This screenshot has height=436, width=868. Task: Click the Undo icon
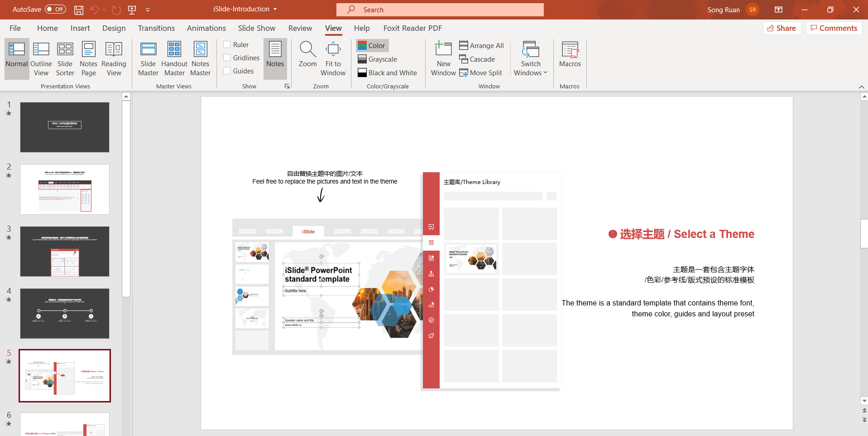coord(94,10)
